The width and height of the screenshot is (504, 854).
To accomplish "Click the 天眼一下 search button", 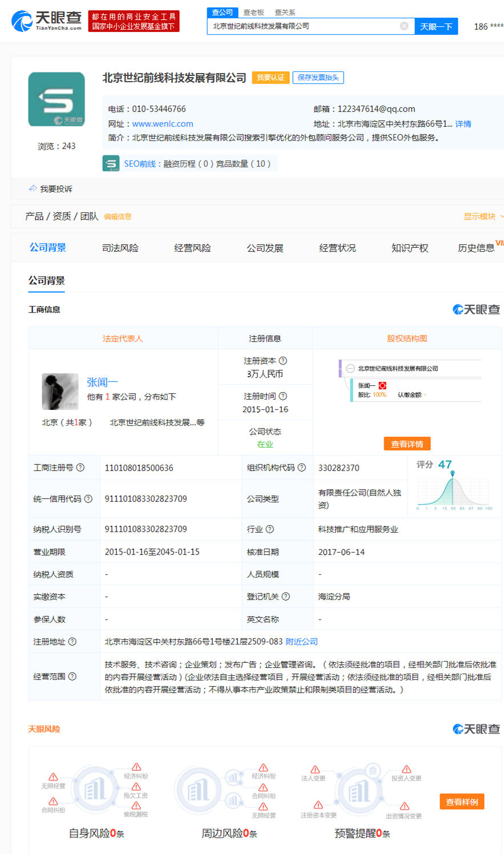I will (x=436, y=26).
